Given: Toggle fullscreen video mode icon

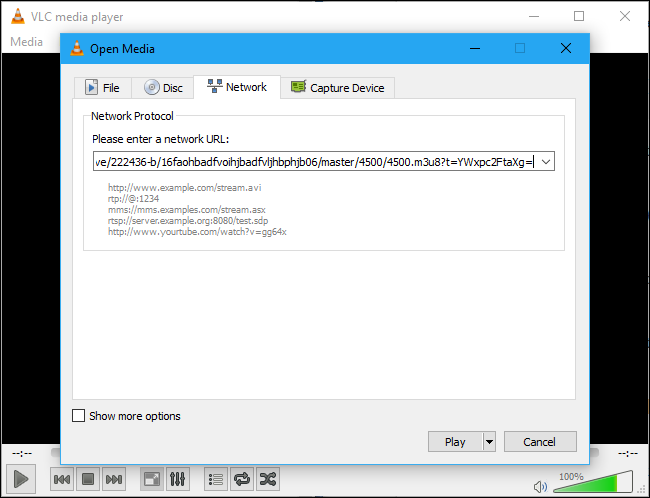Looking at the screenshot, I should [x=152, y=479].
